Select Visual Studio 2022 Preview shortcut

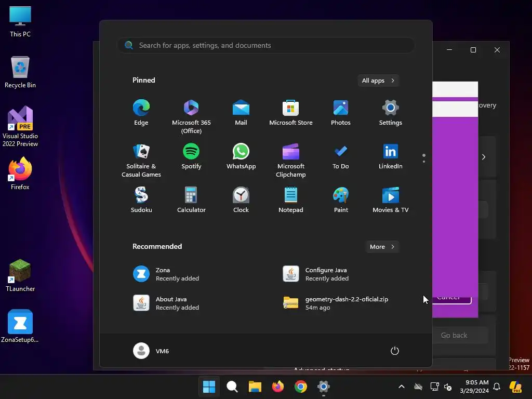(20, 126)
